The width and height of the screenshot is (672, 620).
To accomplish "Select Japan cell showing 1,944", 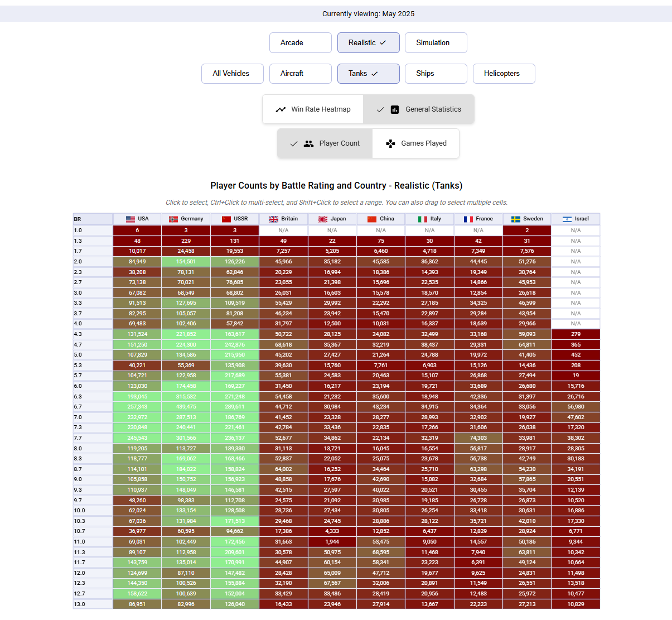I will click(332, 542).
